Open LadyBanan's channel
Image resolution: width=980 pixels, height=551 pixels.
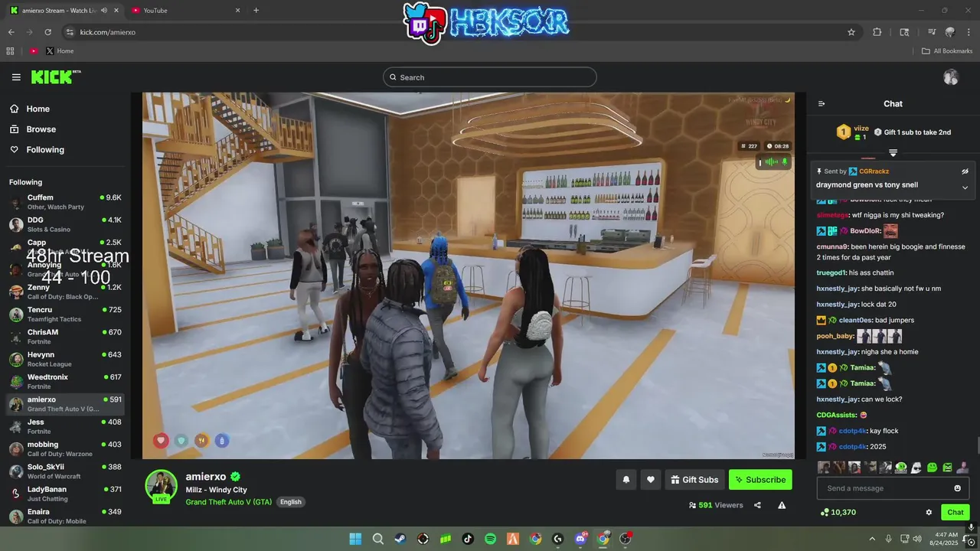pos(66,494)
